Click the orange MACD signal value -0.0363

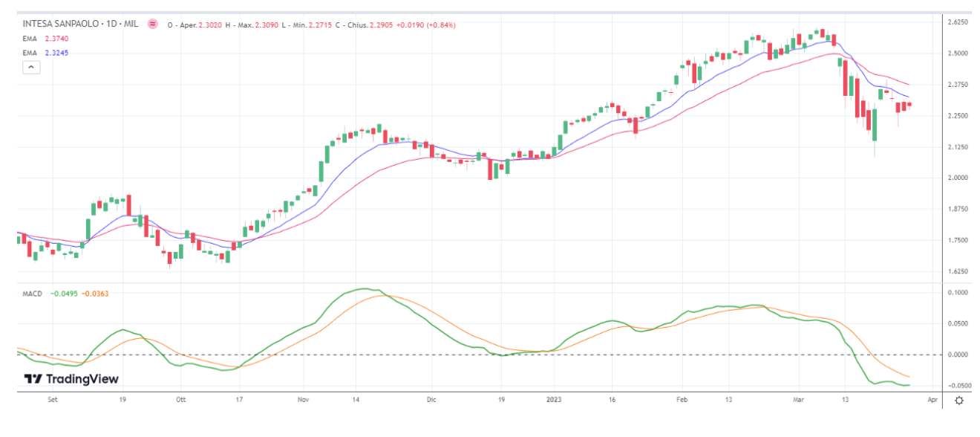(95, 294)
